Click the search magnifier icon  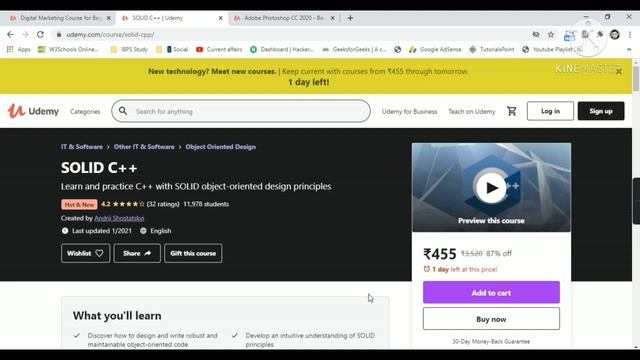point(123,111)
